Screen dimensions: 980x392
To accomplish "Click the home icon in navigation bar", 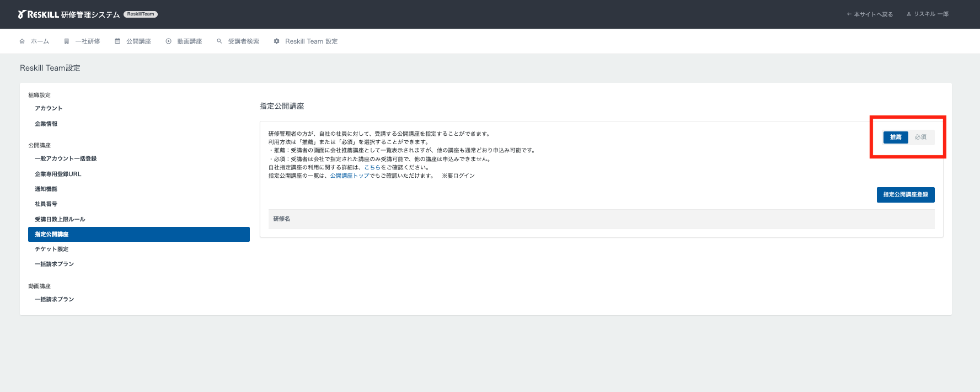I will tap(22, 41).
